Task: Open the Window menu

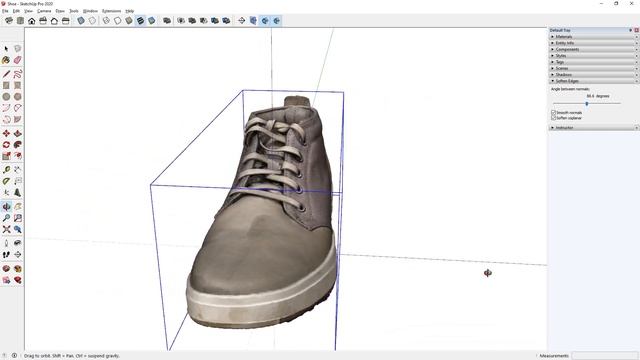Action: point(90,11)
